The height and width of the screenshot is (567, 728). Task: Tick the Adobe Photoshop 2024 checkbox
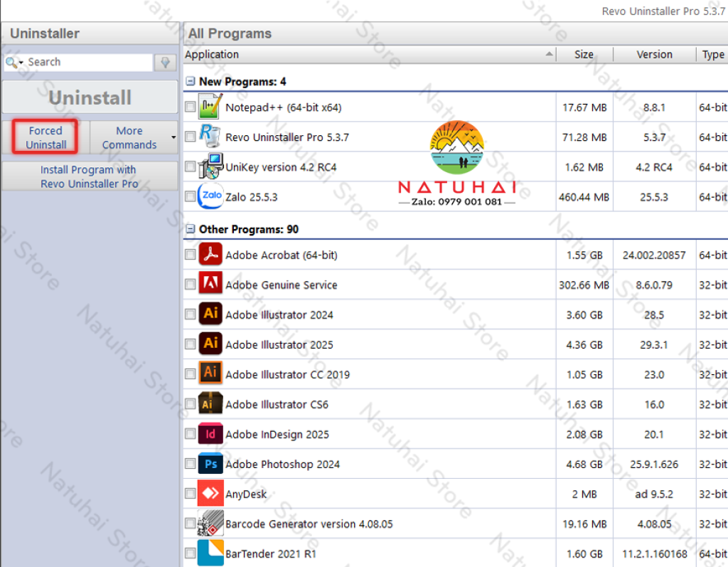(190, 464)
